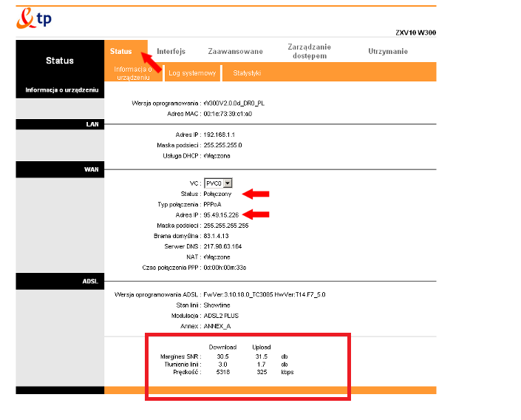Select the Informacja o urządzeniu sidebar heading
The height and width of the screenshot is (420, 521).
click(x=62, y=89)
